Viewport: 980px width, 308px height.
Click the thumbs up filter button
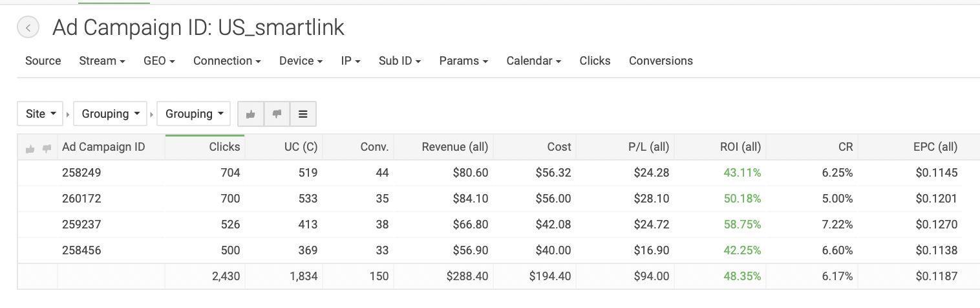point(251,114)
